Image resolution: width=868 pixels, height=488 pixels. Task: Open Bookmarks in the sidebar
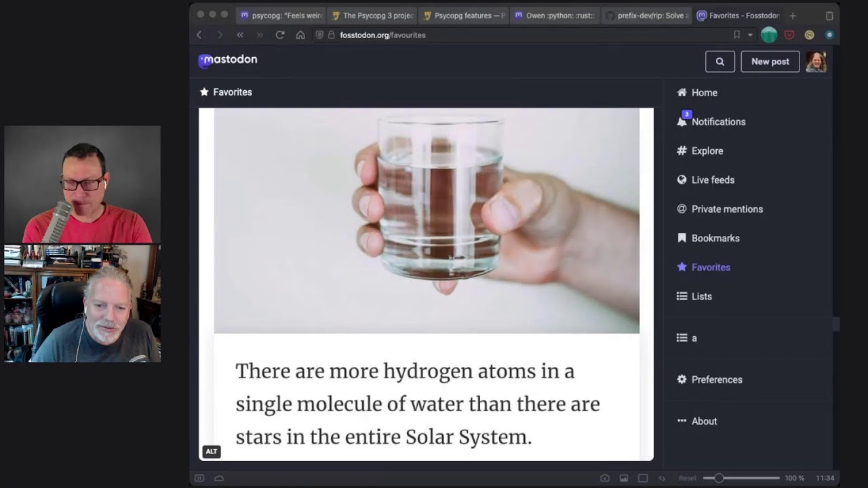(x=715, y=238)
